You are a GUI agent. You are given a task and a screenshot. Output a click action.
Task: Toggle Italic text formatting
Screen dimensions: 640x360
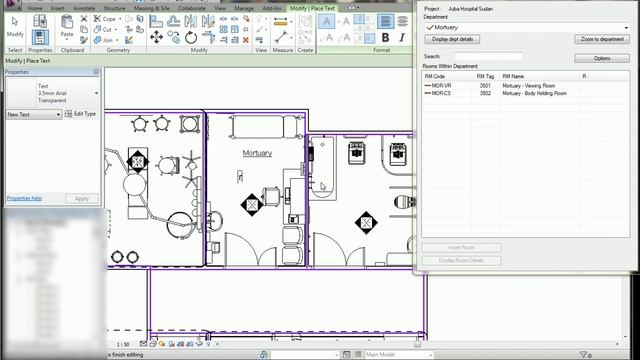(402, 38)
